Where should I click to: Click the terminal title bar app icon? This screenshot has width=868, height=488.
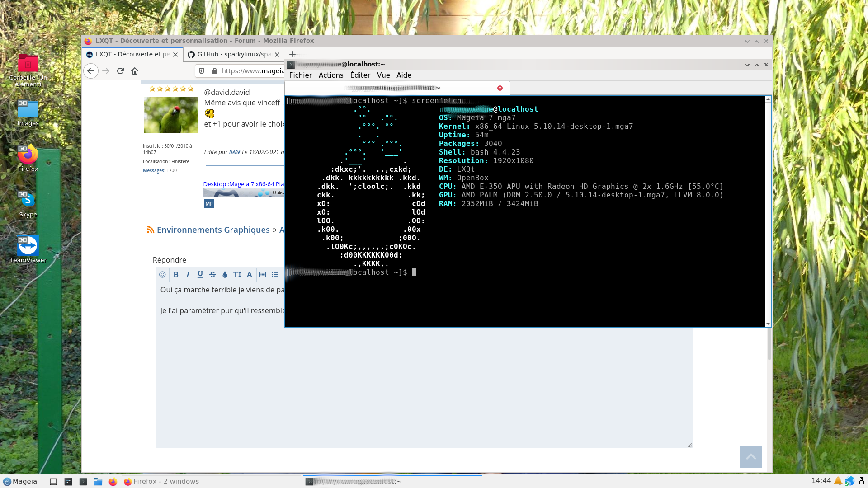(x=291, y=65)
